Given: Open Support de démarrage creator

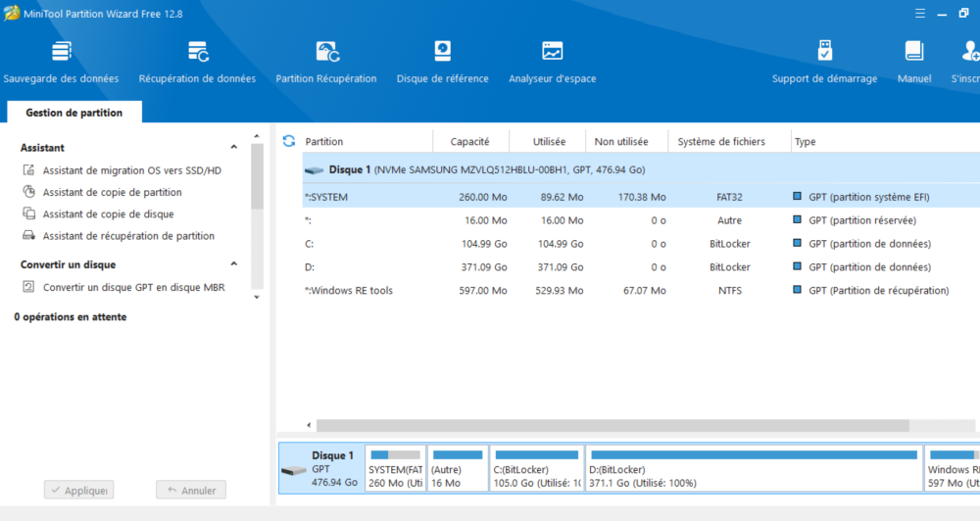Looking at the screenshot, I should point(824,61).
